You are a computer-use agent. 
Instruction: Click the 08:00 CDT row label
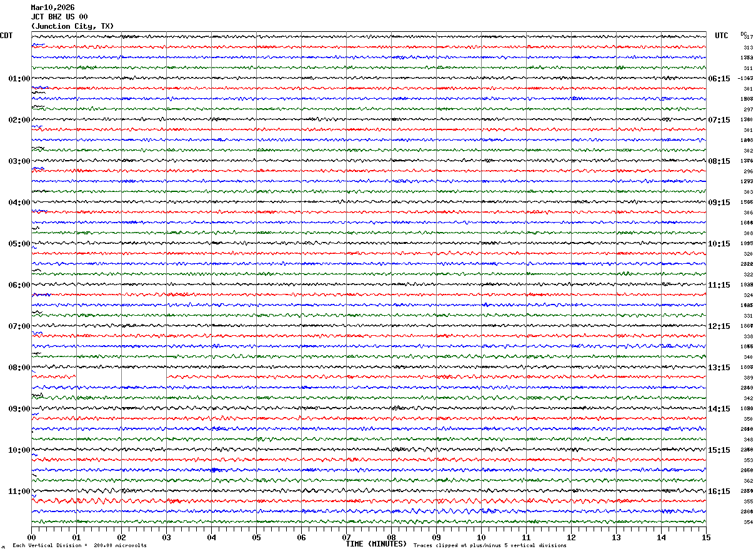coord(19,368)
